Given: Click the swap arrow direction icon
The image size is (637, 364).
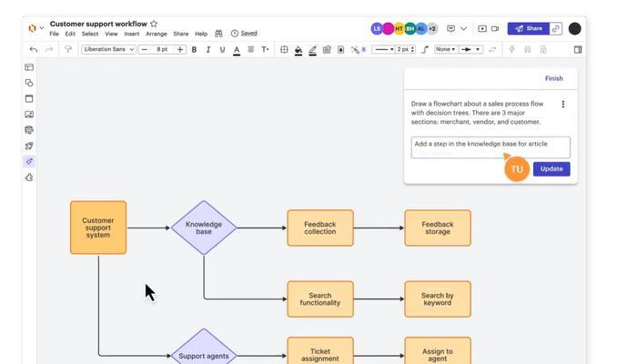Looking at the screenshot, I should [x=492, y=49].
